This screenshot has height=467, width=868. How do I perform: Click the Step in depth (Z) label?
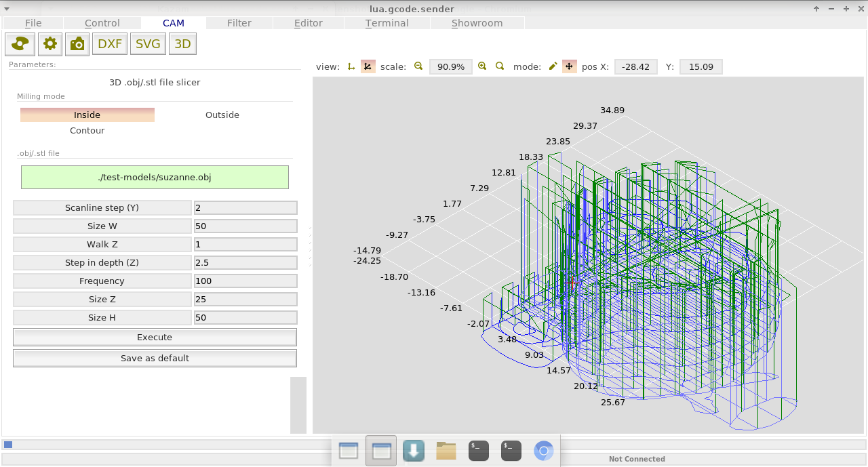click(102, 263)
